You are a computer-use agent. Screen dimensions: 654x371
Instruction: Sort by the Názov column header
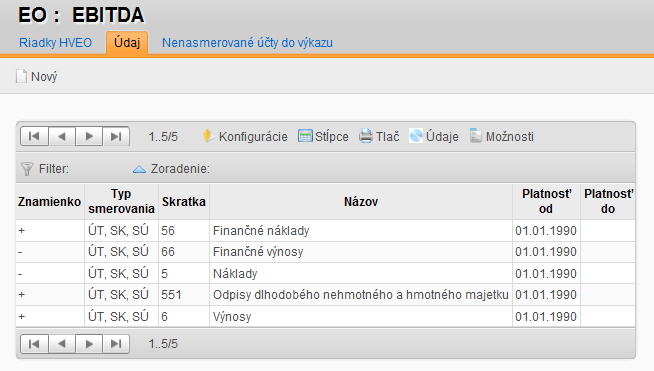click(x=361, y=202)
